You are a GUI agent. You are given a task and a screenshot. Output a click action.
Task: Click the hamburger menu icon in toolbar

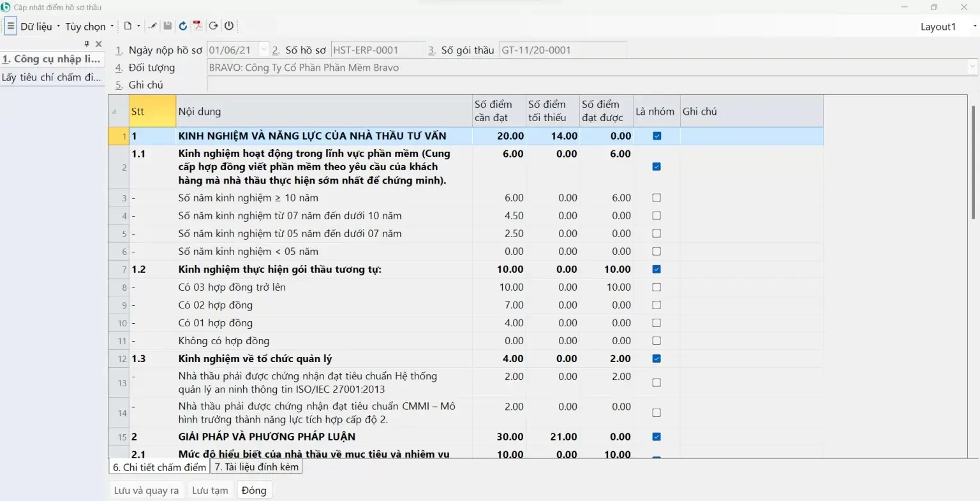10,26
